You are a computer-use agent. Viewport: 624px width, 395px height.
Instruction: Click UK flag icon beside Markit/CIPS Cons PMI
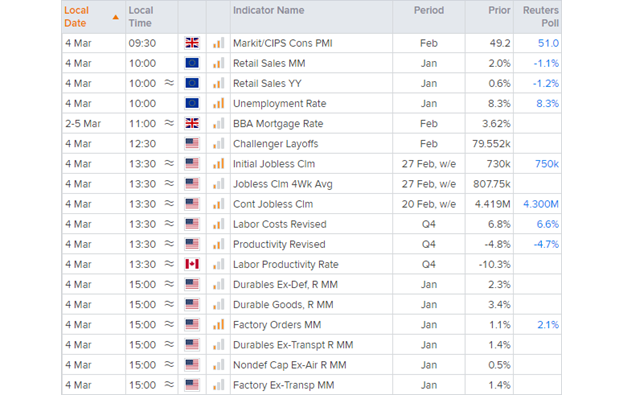(x=192, y=43)
